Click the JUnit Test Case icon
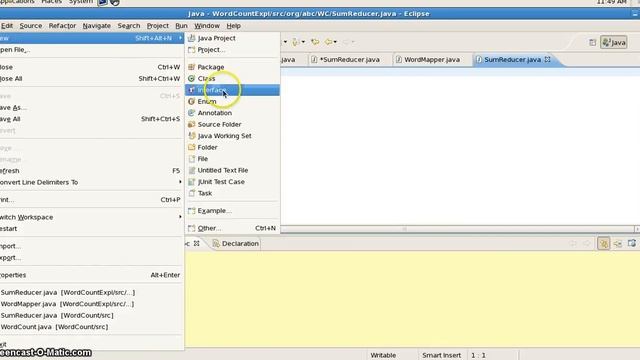Image resolution: width=640 pixels, height=360 pixels. 191,182
